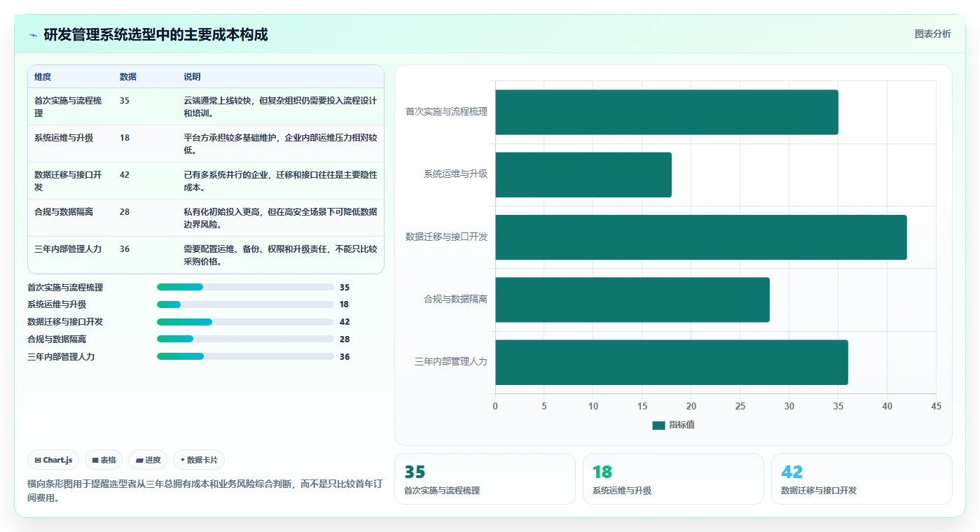Click the description starting 平台方承担较多基础维护
Screen dimensions: 980x532
[x=281, y=144]
